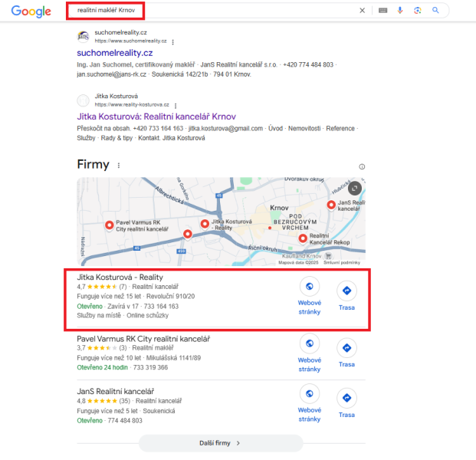Open the on-screen keyboard icon
The height and width of the screenshot is (460, 476).
click(x=382, y=11)
